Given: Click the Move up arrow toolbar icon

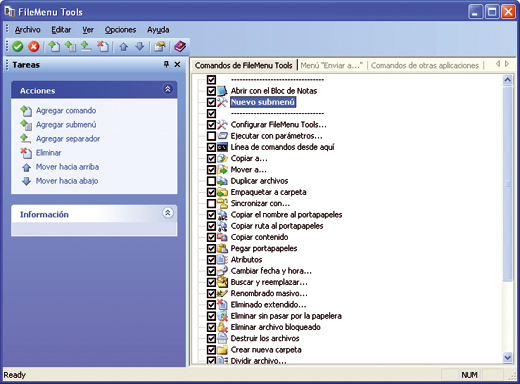Looking at the screenshot, I should coord(124,47).
